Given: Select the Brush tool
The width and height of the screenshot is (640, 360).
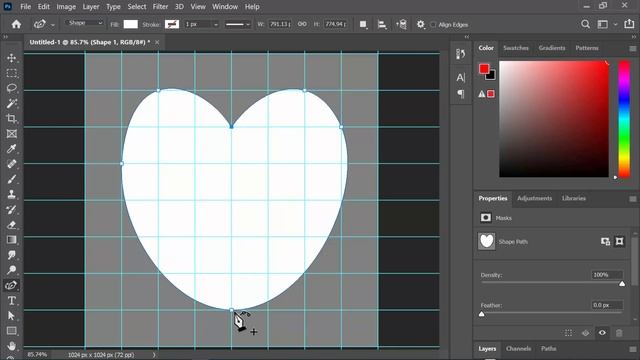Looking at the screenshot, I should (x=11, y=179).
